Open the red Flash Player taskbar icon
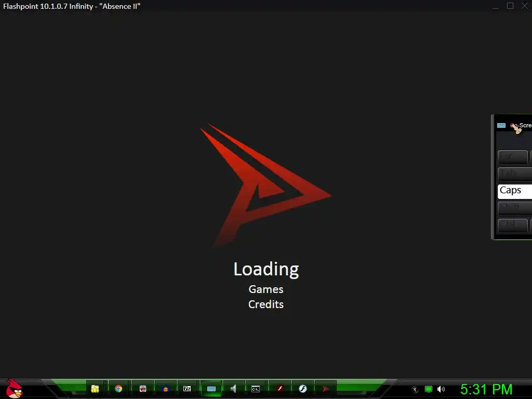532x399 pixels. click(x=280, y=389)
